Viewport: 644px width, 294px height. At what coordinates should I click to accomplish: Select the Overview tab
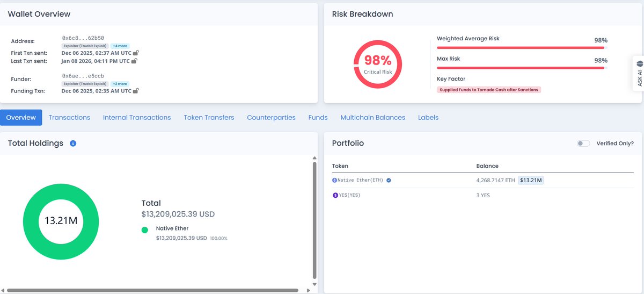pos(21,117)
